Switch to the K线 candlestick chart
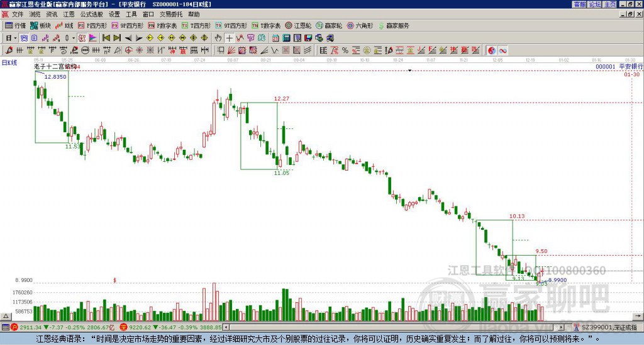Image resolution: width=644 pixels, height=345 pixels. 64,25
